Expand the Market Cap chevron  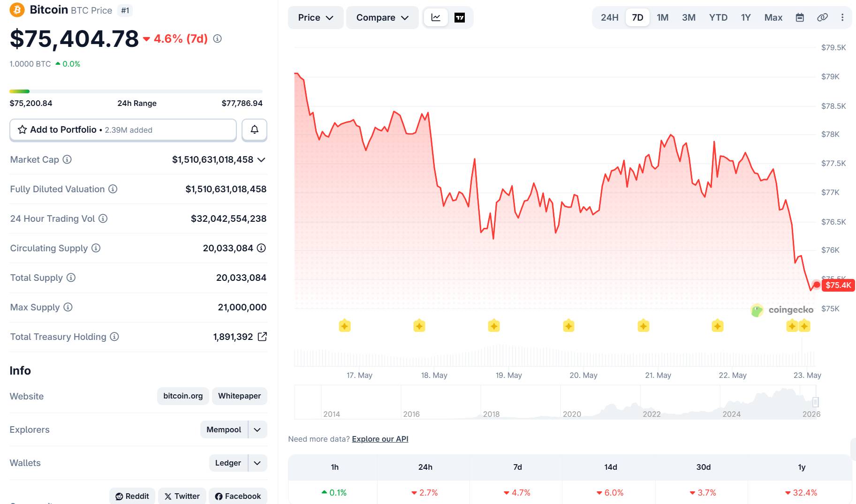(262, 160)
